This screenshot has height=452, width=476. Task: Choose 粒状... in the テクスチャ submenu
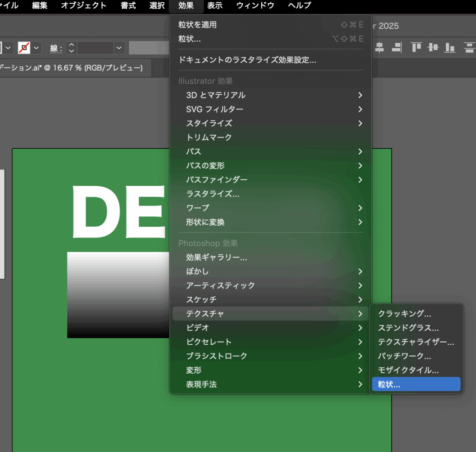[416, 384]
